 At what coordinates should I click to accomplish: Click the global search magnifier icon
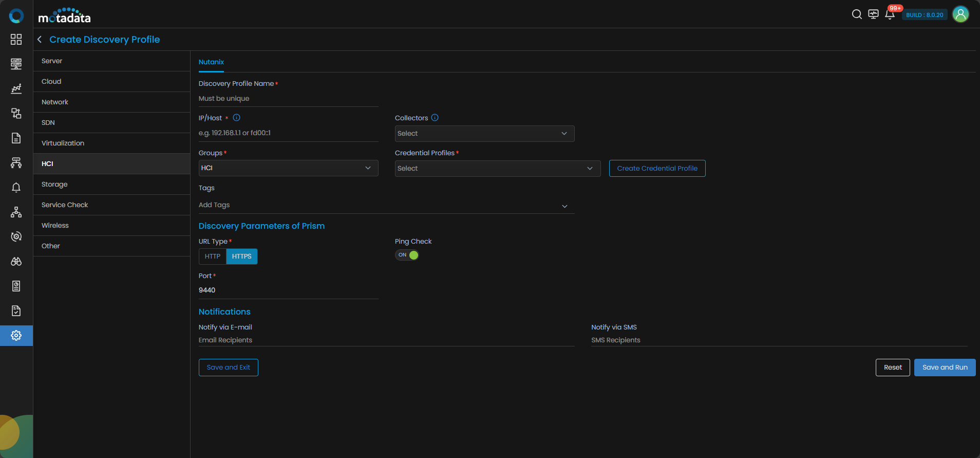point(857,14)
